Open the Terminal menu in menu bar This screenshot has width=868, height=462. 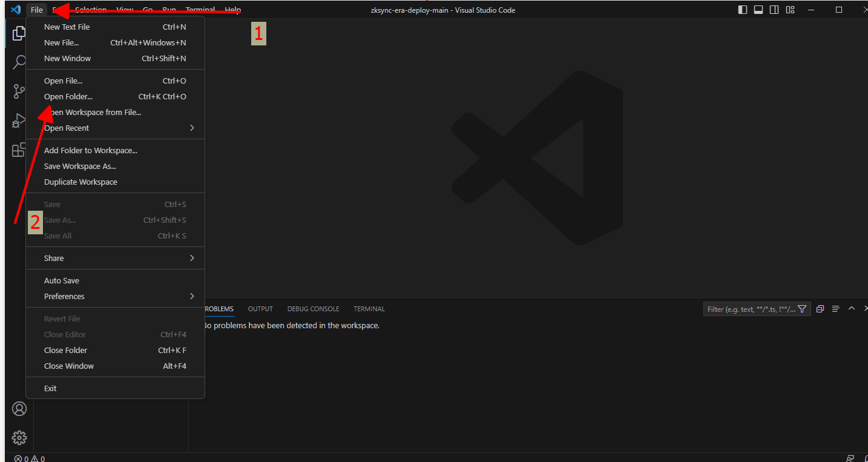point(200,10)
